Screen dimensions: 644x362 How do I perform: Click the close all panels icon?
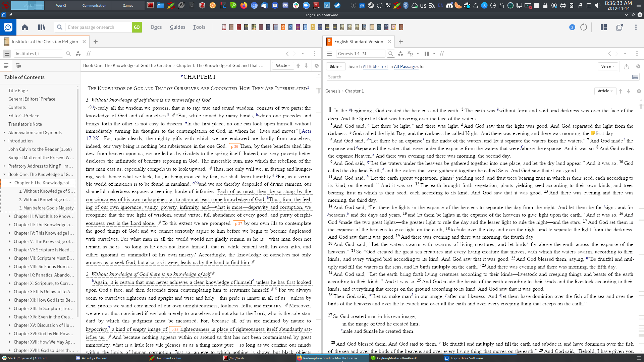coord(620,27)
